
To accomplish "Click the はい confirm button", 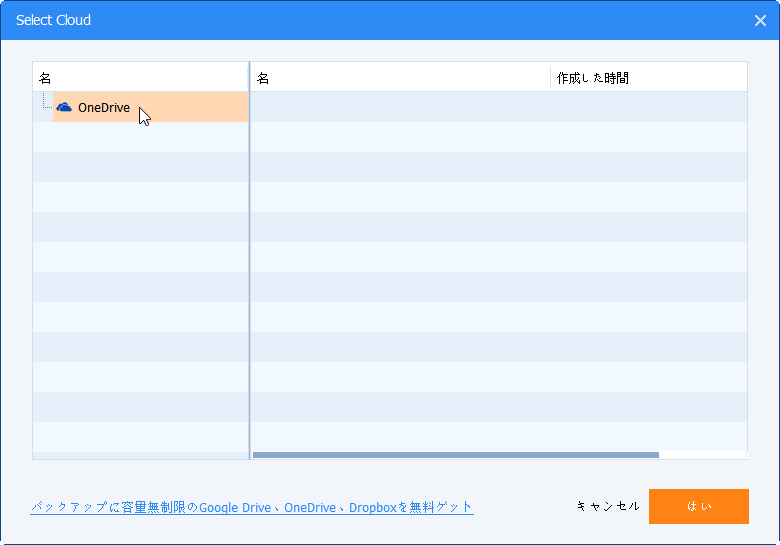I will (x=698, y=506).
